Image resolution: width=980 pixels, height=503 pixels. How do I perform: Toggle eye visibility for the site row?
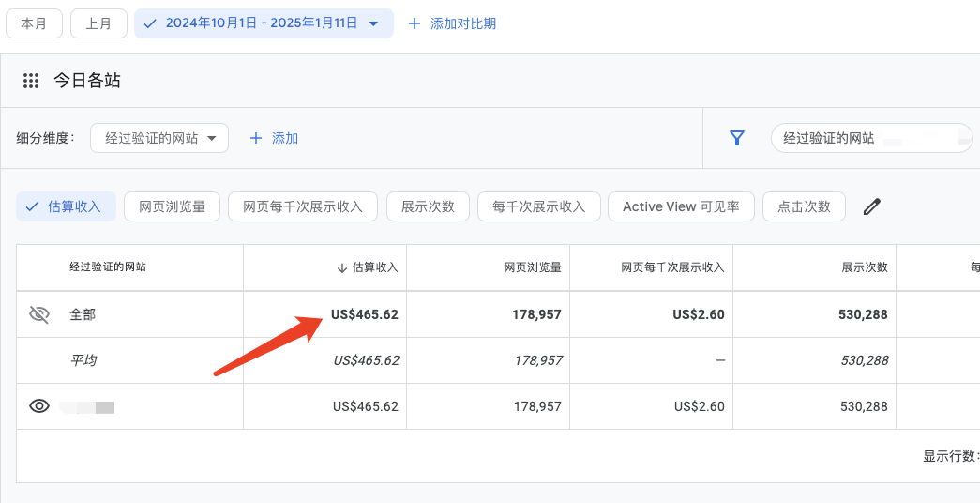pyautogui.click(x=39, y=406)
